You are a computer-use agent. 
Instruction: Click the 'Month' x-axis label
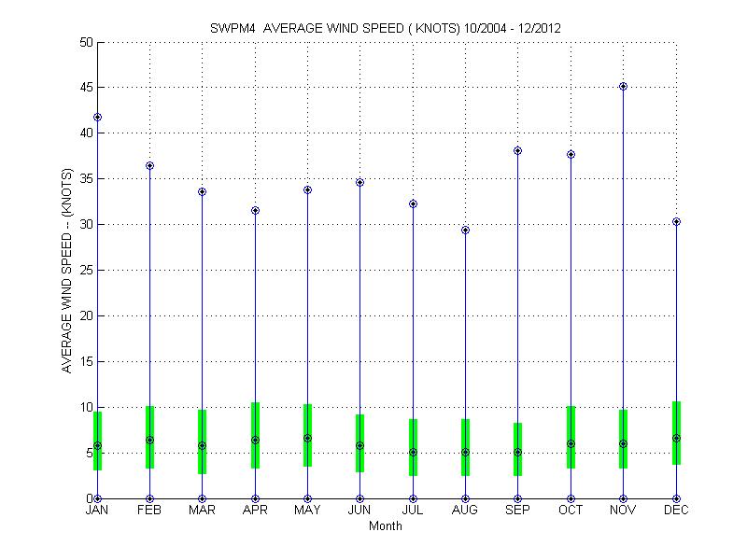[386, 526]
